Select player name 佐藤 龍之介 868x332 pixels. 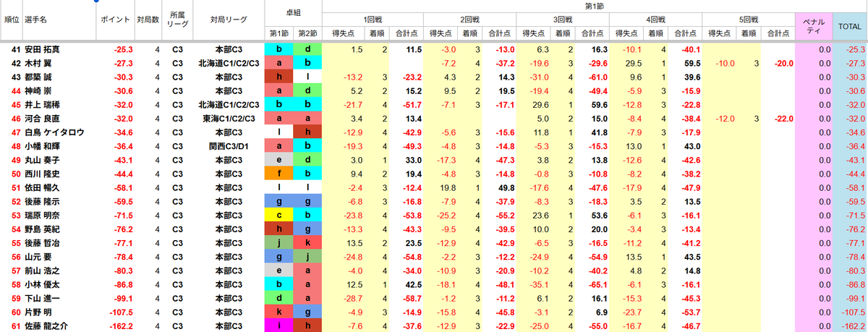click(x=46, y=325)
